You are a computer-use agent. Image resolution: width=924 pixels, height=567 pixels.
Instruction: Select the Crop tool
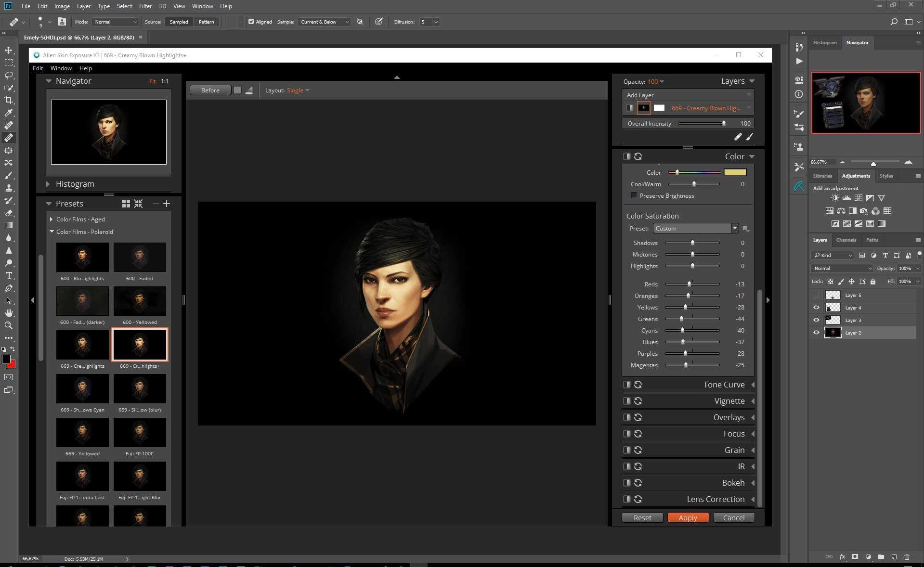coord(9,100)
